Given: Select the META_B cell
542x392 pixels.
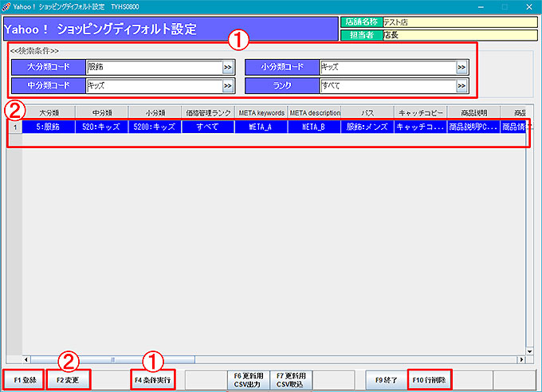Looking at the screenshot, I should 315,127.
